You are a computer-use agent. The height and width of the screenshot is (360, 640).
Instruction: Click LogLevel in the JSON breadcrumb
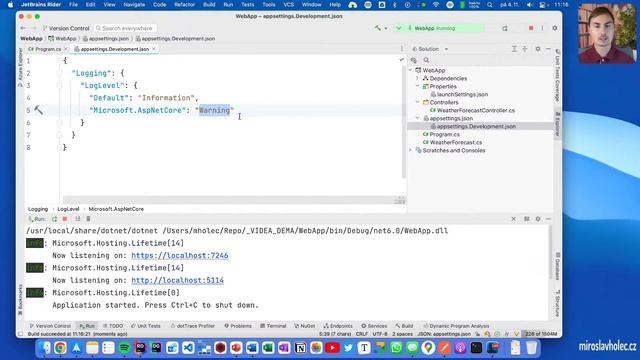tap(68, 209)
